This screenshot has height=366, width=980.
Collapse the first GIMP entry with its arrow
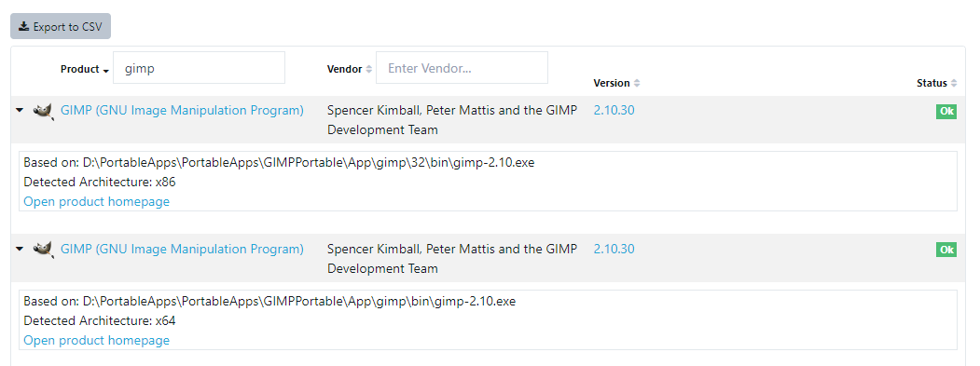(20, 110)
